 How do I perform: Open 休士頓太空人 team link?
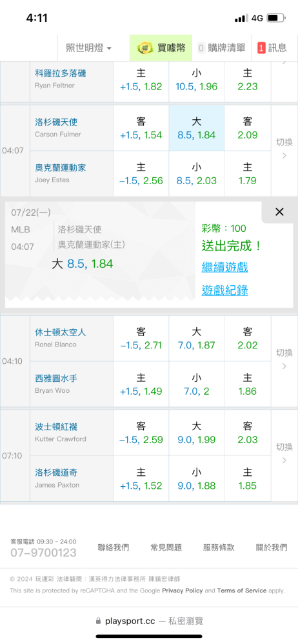click(x=61, y=332)
